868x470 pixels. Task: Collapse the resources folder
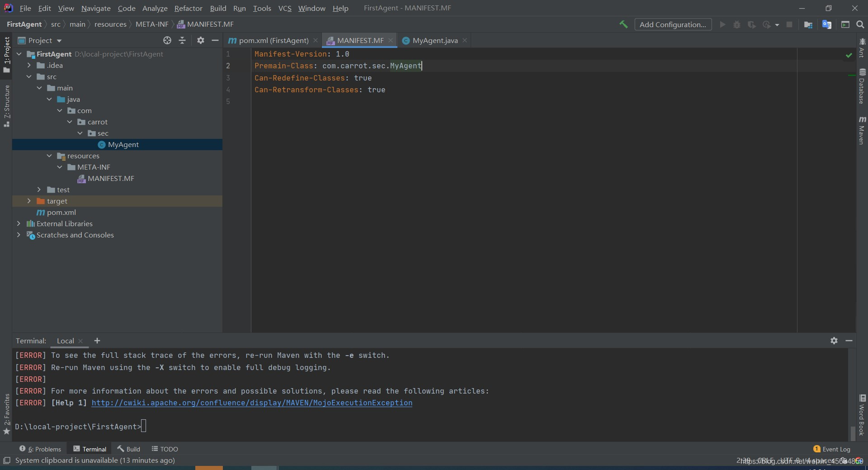[x=49, y=156]
